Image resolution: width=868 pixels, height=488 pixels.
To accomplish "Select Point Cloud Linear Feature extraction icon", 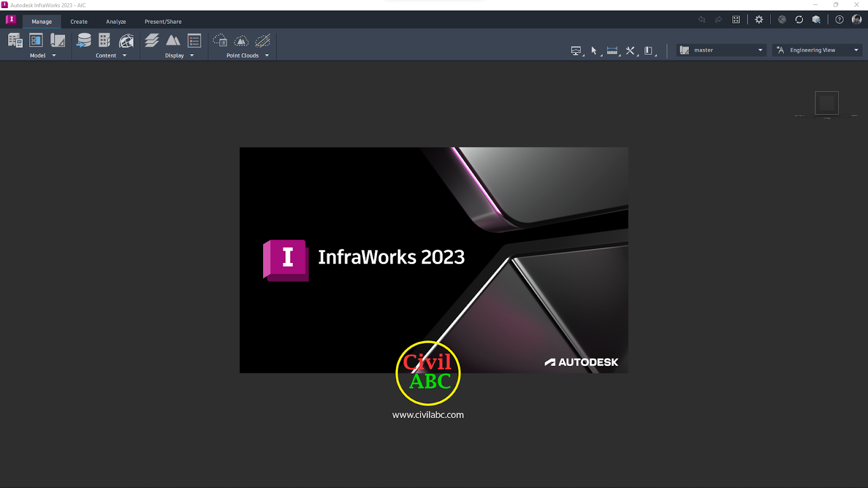I will click(x=263, y=41).
